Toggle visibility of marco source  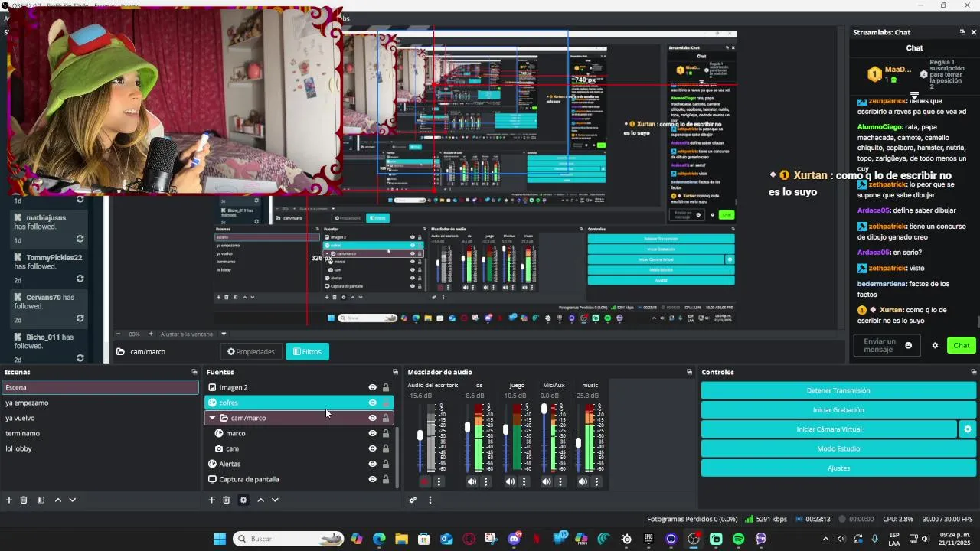pyautogui.click(x=373, y=433)
